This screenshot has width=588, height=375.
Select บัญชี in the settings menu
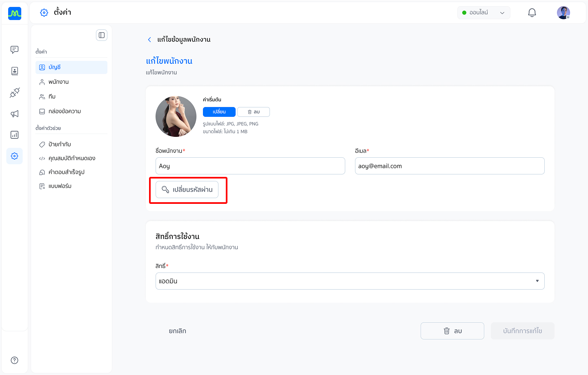coord(71,67)
